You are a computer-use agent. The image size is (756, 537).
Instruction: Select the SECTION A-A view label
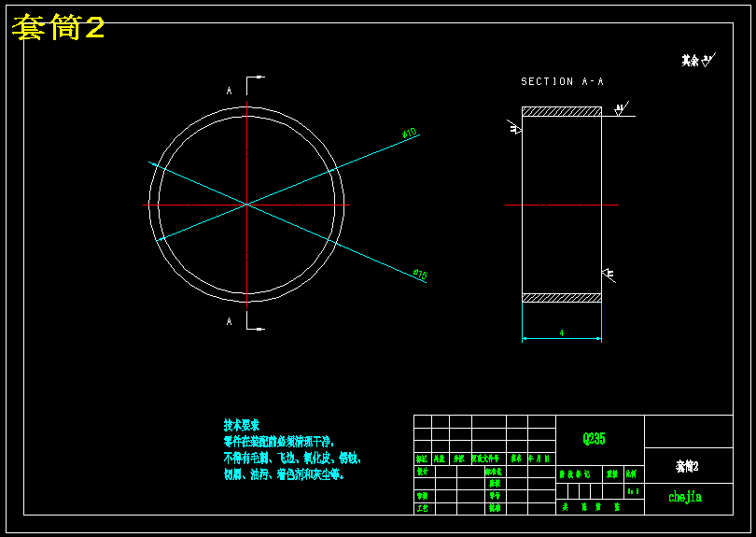tap(562, 81)
